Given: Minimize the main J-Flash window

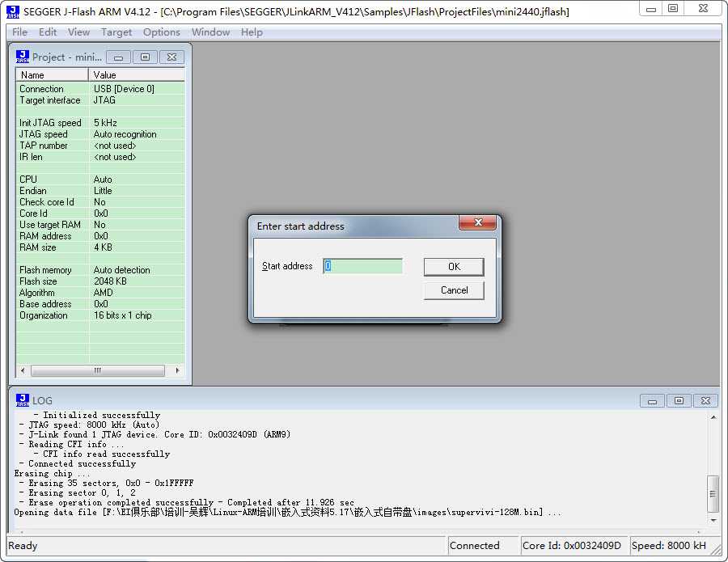Looking at the screenshot, I should 651,9.
